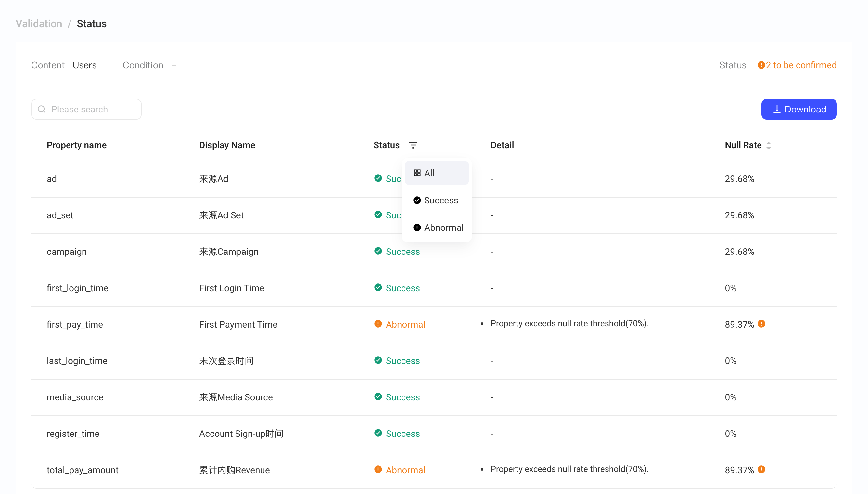Click the green check icon in ad_set row
The image size is (868, 494).
click(378, 214)
